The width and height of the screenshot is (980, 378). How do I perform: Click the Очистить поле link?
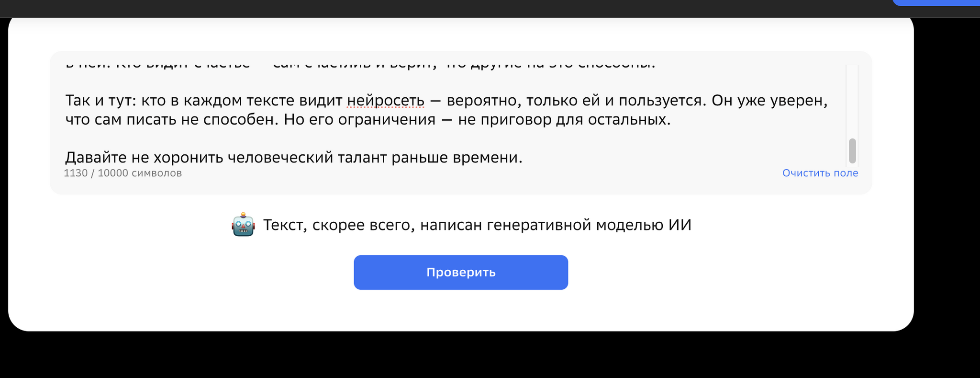pyautogui.click(x=820, y=173)
